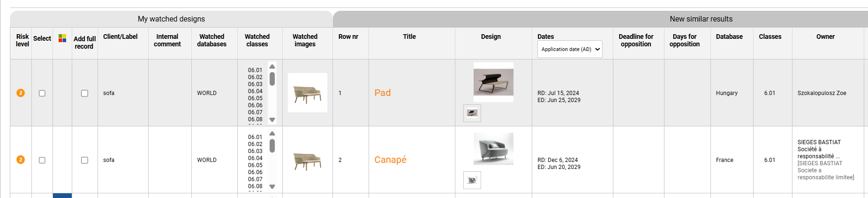Open the Pad design title link
The width and height of the screenshot is (868, 198).
click(383, 93)
